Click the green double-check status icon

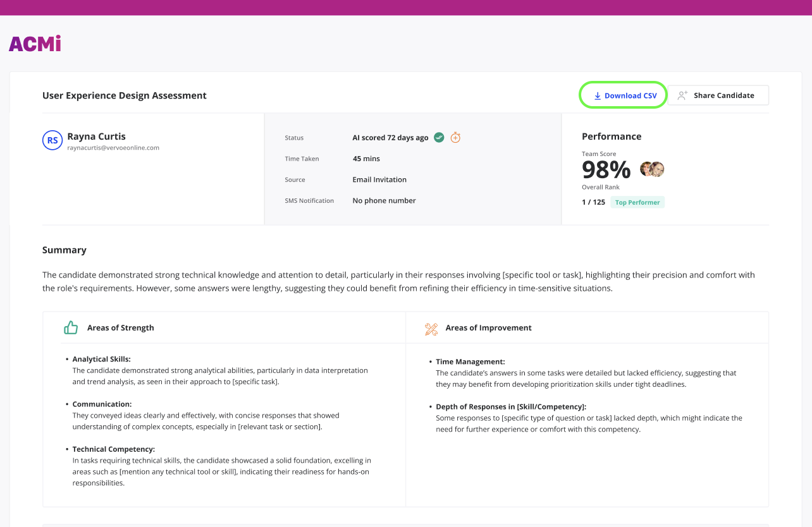pyautogui.click(x=439, y=137)
